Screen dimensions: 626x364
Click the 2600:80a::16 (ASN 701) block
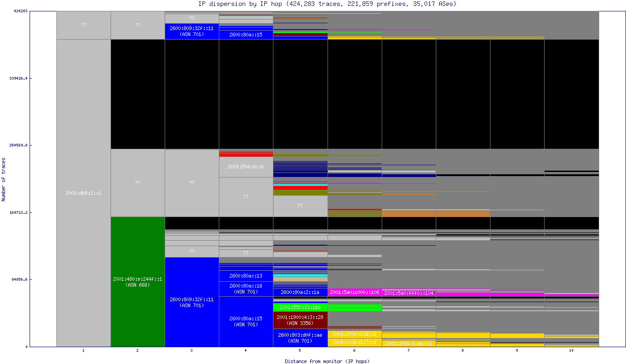pos(246,289)
